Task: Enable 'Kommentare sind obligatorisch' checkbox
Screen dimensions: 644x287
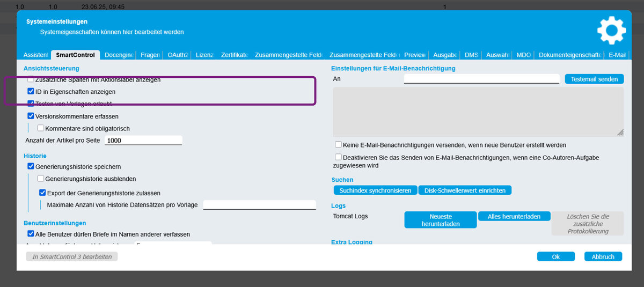Action: (41, 128)
